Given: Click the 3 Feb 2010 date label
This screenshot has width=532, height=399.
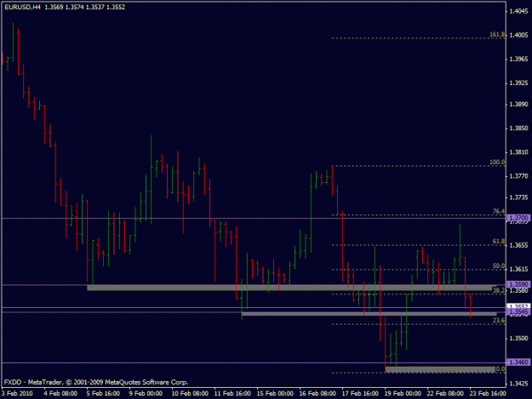Looking at the screenshot, I should pyautogui.click(x=17, y=394).
